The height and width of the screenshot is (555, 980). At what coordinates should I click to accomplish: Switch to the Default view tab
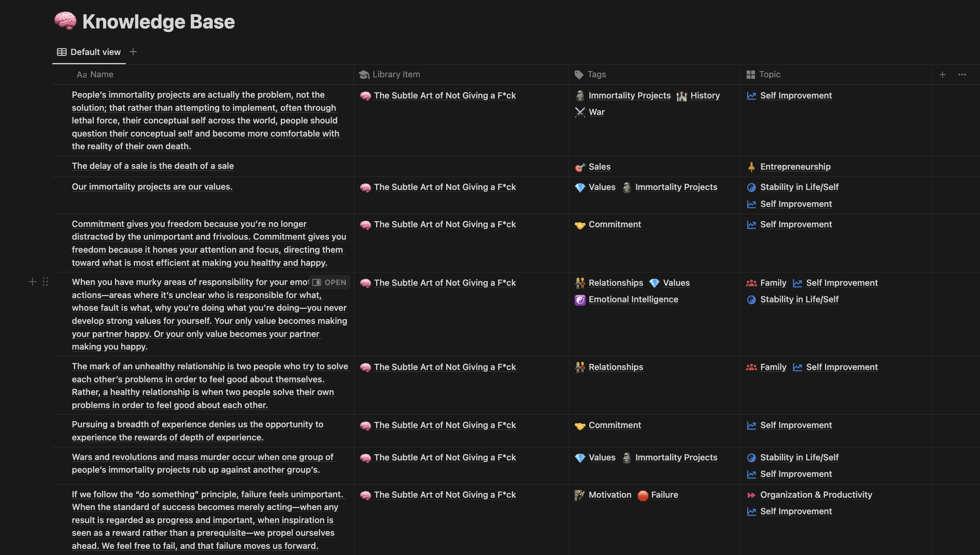tap(95, 52)
